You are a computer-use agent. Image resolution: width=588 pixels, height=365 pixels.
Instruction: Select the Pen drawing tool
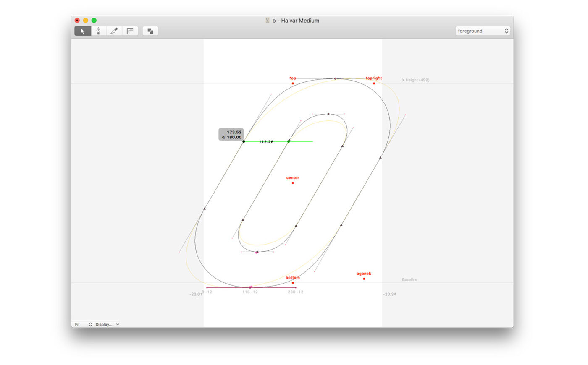(x=98, y=31)
